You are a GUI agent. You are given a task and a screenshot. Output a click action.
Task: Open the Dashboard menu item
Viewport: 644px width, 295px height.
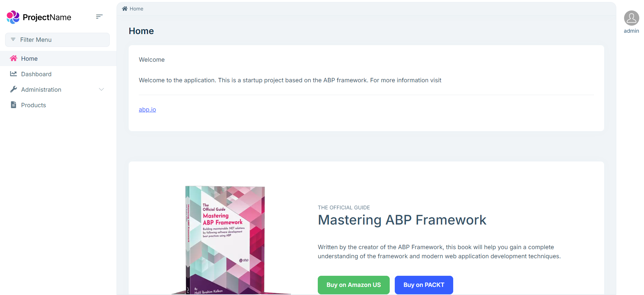coord(36,74)
